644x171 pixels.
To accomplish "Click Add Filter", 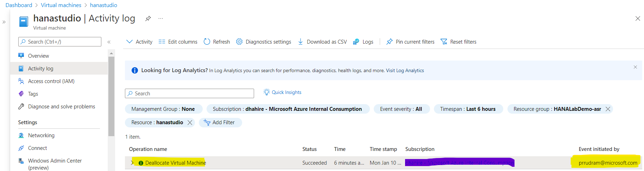I will pyautogui.click(x=220, y=122).
